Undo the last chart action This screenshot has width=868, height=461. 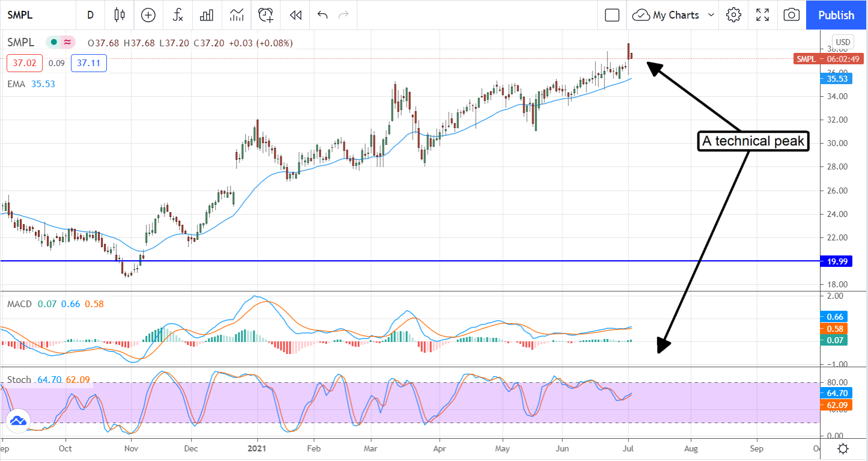323,15
